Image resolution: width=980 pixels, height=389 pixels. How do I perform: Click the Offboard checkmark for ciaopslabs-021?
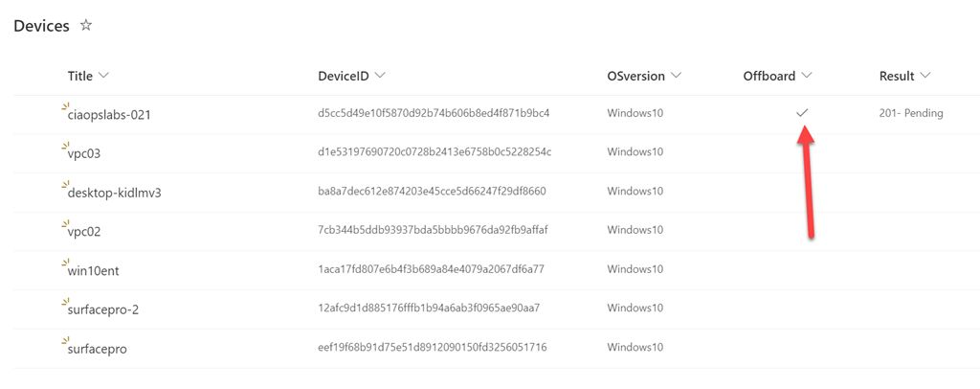[802, 113]
